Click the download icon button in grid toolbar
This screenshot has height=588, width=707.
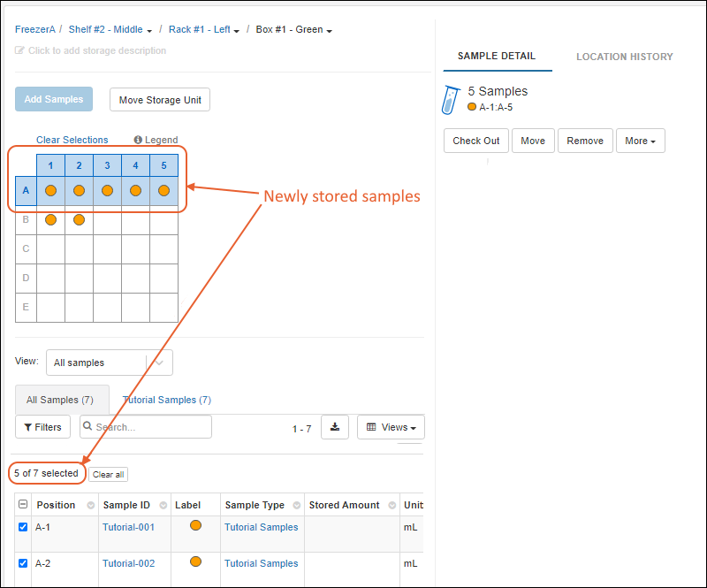(335, 427)
